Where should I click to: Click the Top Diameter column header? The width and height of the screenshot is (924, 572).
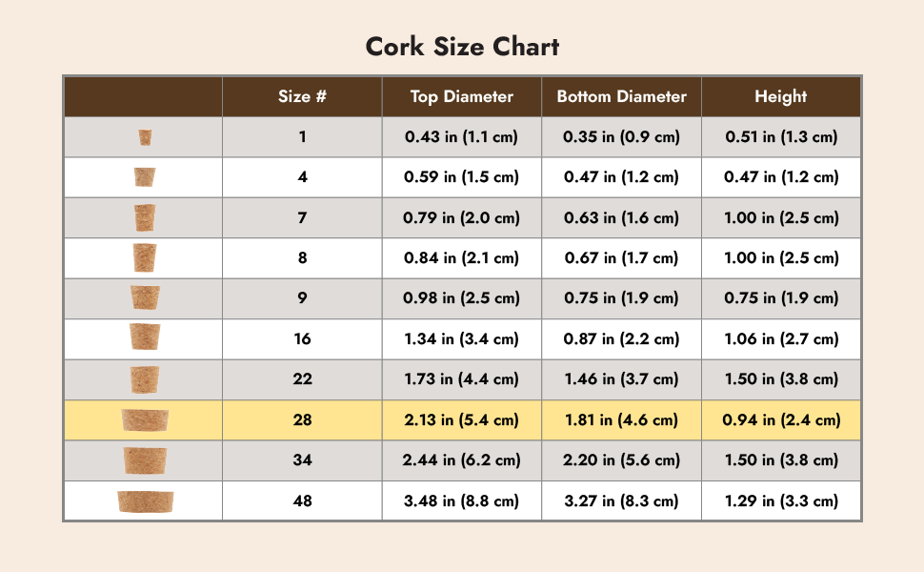coord(462,96)
